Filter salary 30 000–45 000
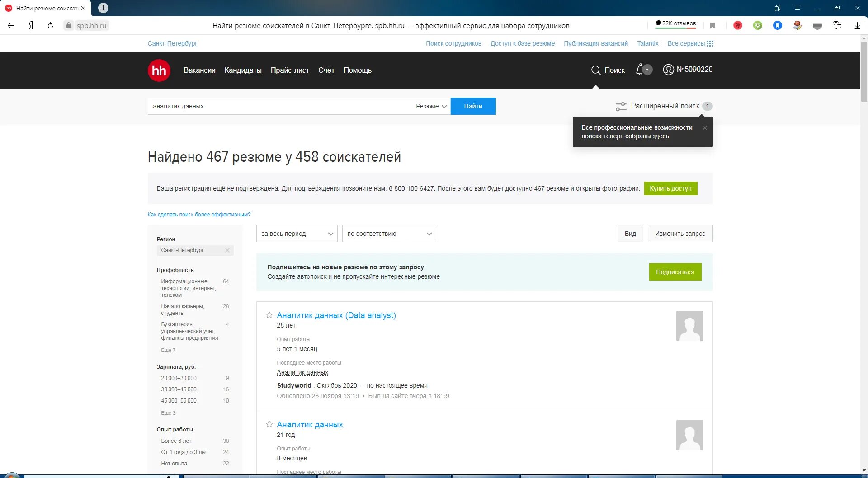Screen dimensions: 868x478 click(179, 389)
